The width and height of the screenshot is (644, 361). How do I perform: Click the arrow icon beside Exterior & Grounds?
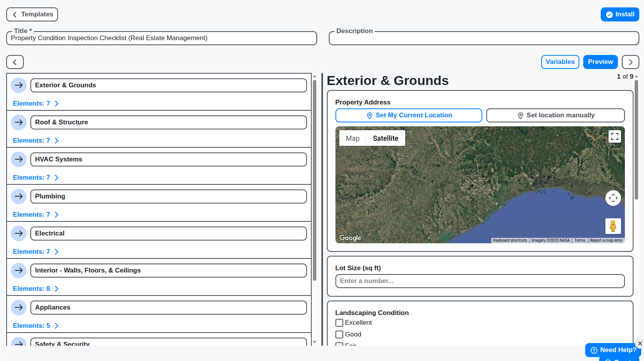(x=19, y=85)
